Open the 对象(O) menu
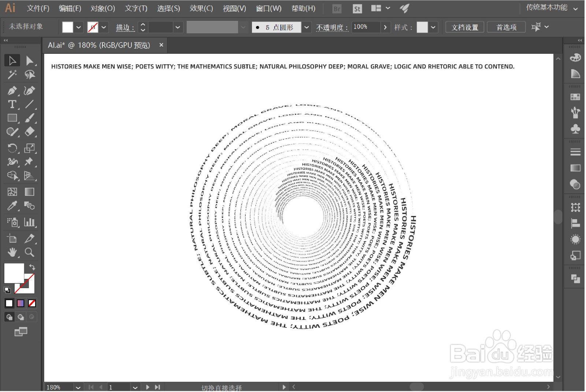The width and height of the screenshot is (586, 392). coord(103,8)
